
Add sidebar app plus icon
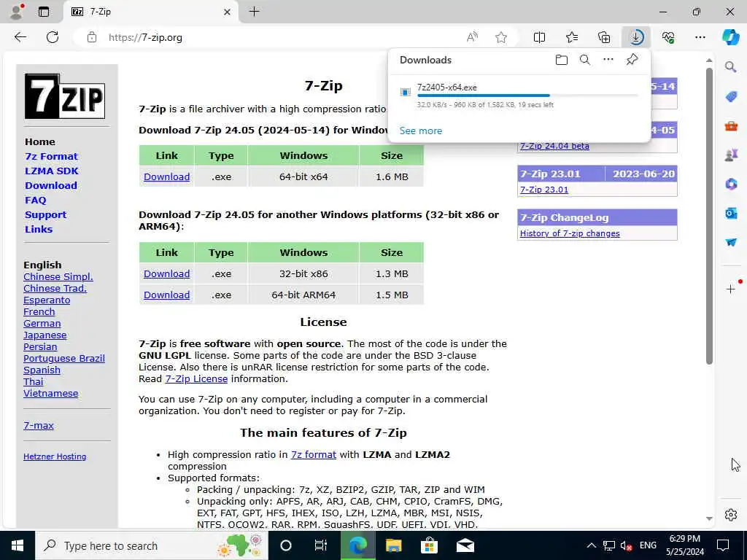point(731,289)
